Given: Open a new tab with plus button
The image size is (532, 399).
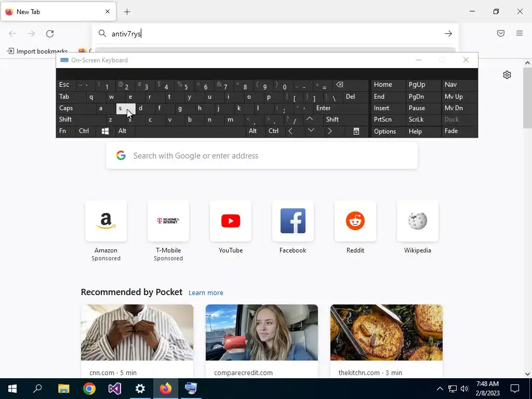Looking at the screenshot, I should 127,12.
